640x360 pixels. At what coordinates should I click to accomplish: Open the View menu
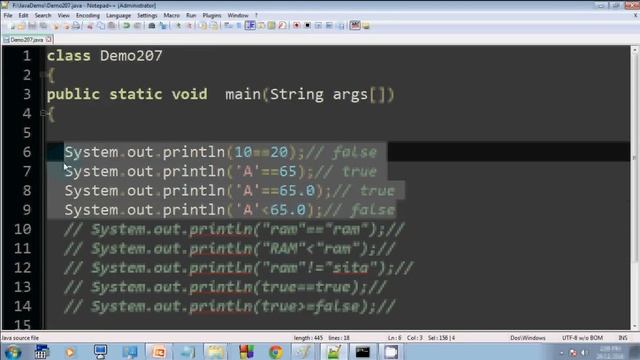pos(64,16)
